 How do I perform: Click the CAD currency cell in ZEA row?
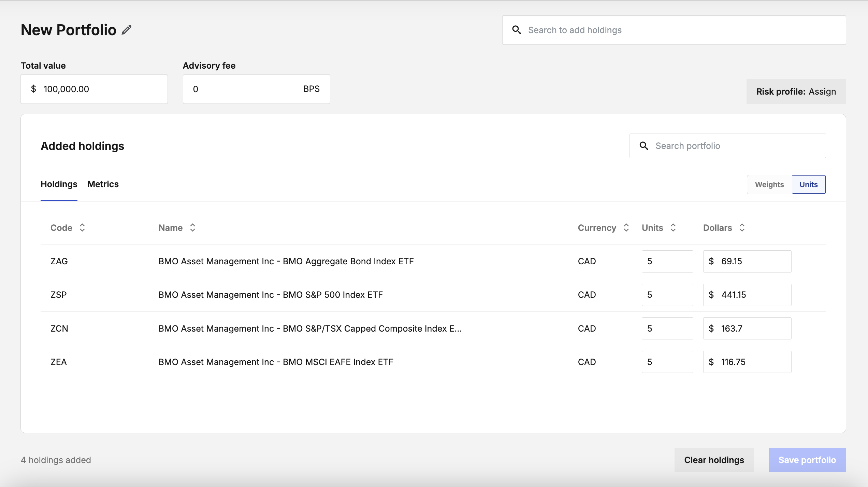click(587, 362)
